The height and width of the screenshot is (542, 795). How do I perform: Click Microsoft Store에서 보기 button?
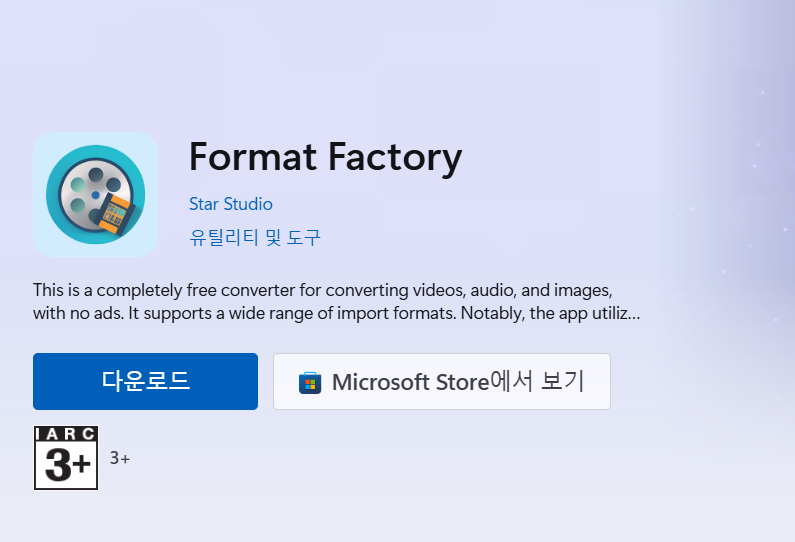point(442,381)
